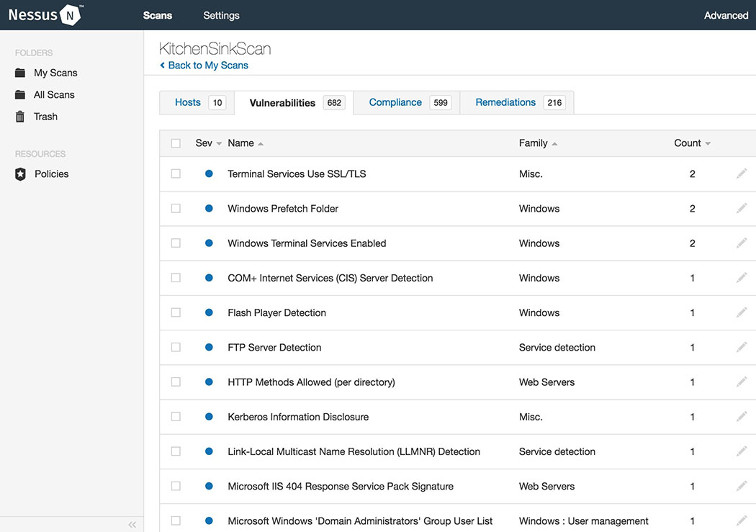
Task: Open the Remediations tab
Action: 517,103
